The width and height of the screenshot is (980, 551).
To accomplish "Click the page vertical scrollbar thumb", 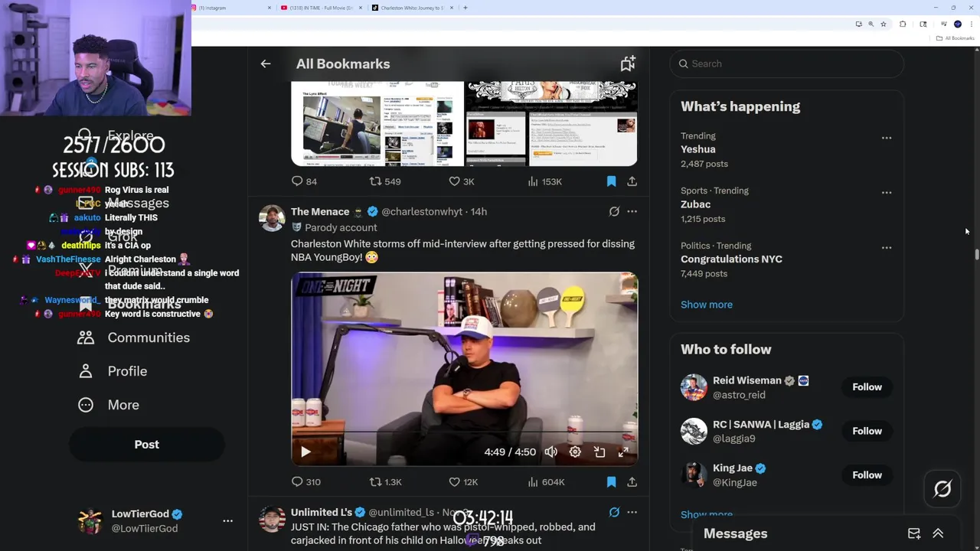I will tap(977, 254).
